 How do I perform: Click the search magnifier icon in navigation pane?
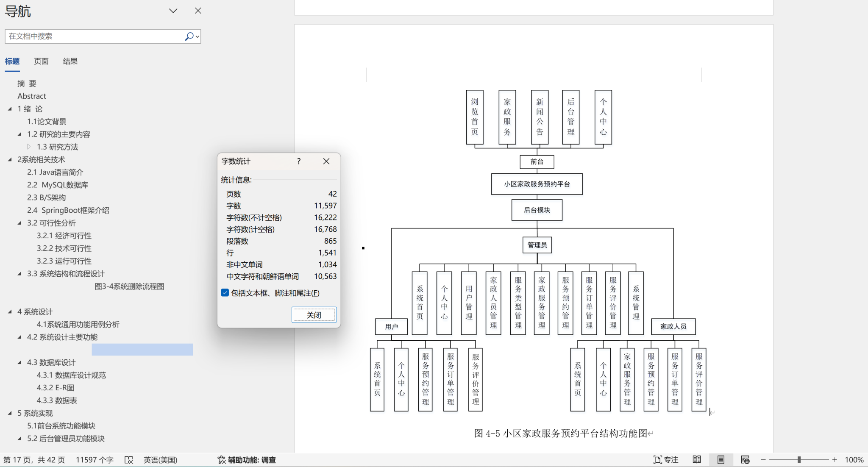click(x=189, y=36)
